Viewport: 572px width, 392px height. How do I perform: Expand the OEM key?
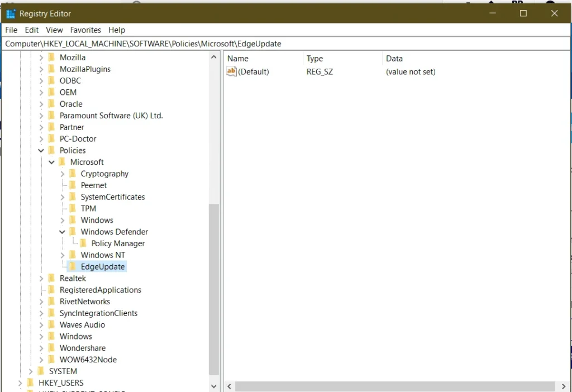[x=41, y=93]
